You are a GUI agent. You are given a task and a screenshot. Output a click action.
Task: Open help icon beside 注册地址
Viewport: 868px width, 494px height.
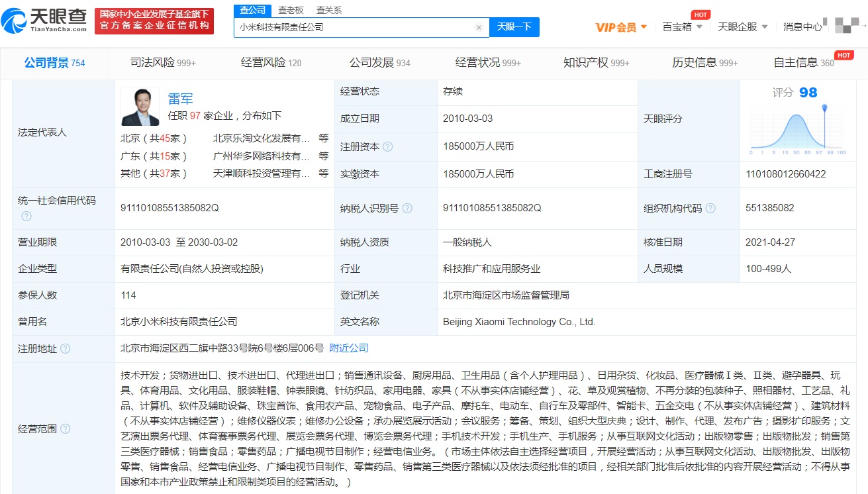pyautogui.click(x=65, y=348)
